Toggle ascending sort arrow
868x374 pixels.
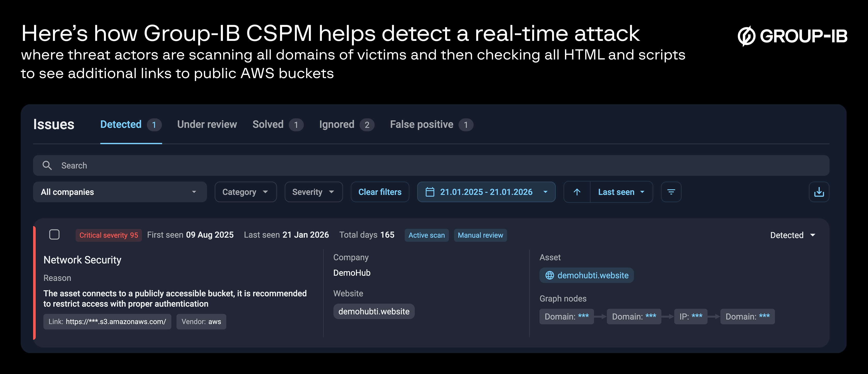click(x=577, y=192)
